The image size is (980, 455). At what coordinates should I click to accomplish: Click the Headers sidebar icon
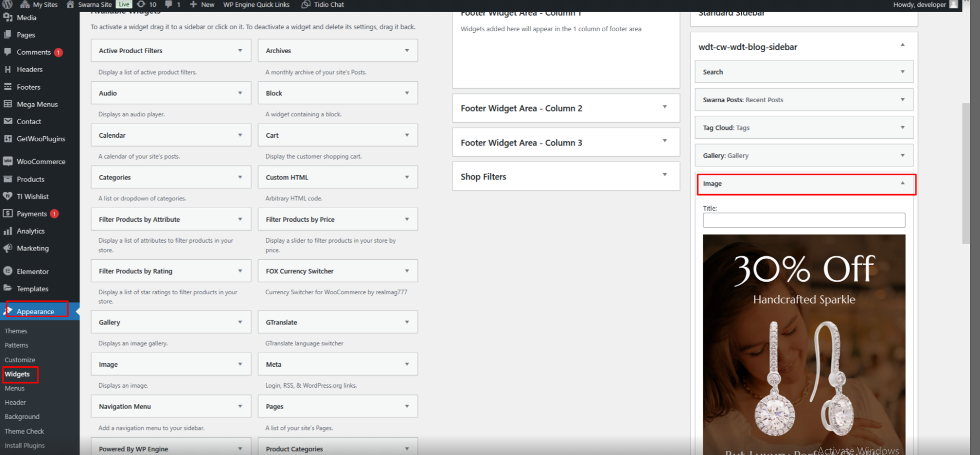point(8,69)
